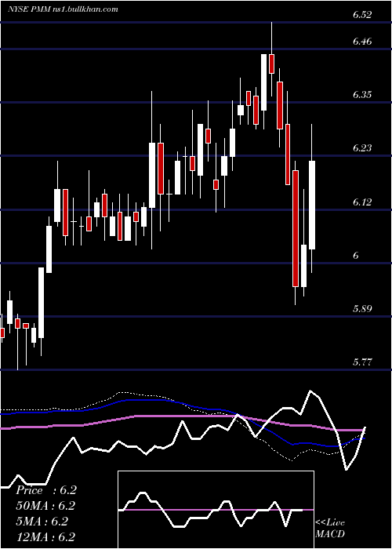Click the 6.35 price axis label
This screenshot has width=392, height=549.
pos(362,95)
